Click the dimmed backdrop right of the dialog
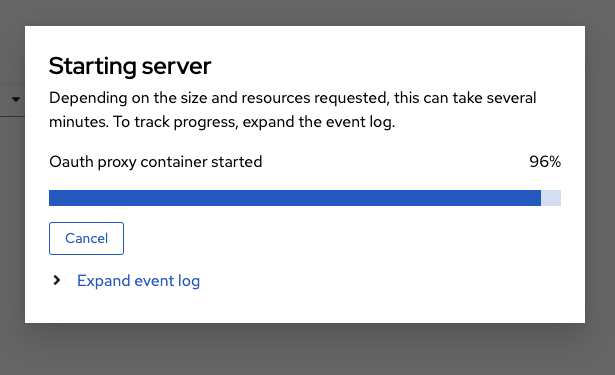Image resolution: width=615 pixels, height=375 pixels. (600, 175)
